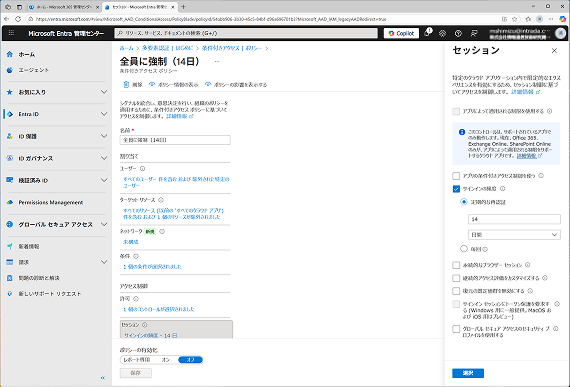Expand 検証済み ID chevron
570x387 pixels.
pyautogui.click(x=104, y=180)
